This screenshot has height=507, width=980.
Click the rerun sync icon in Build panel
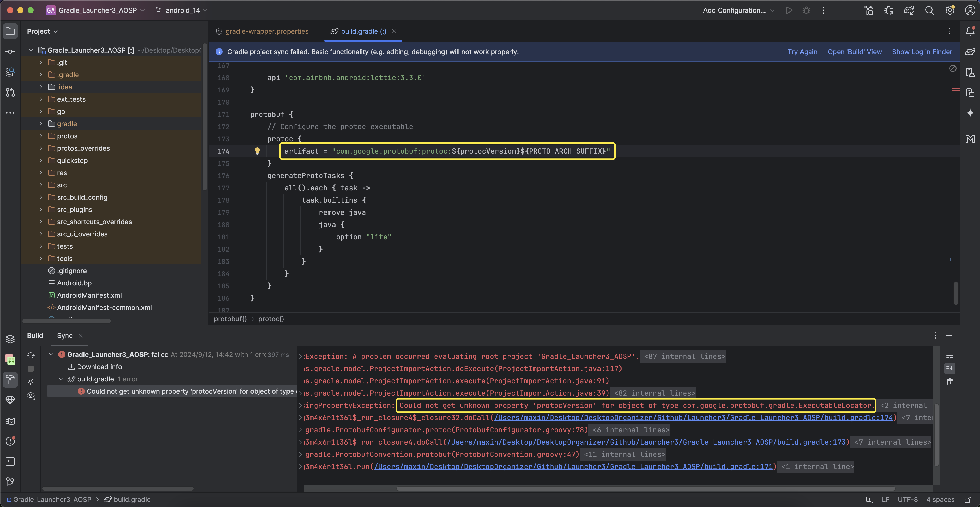[x=31, y=355]
